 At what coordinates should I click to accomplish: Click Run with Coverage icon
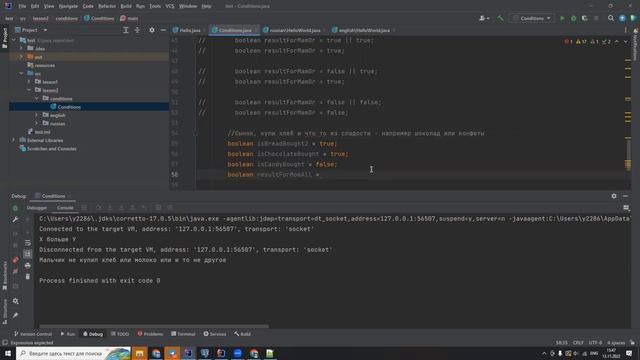pos(584,18)
